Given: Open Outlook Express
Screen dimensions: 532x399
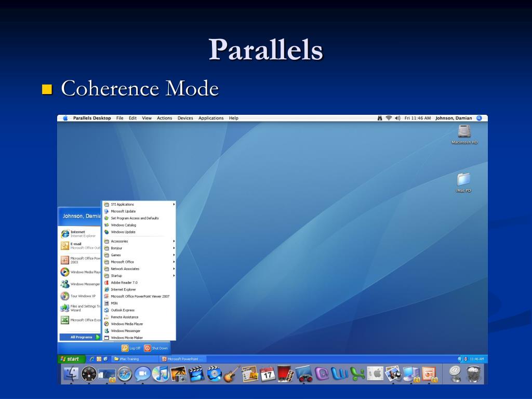Looking at the screenshot, I should point(139,310).
